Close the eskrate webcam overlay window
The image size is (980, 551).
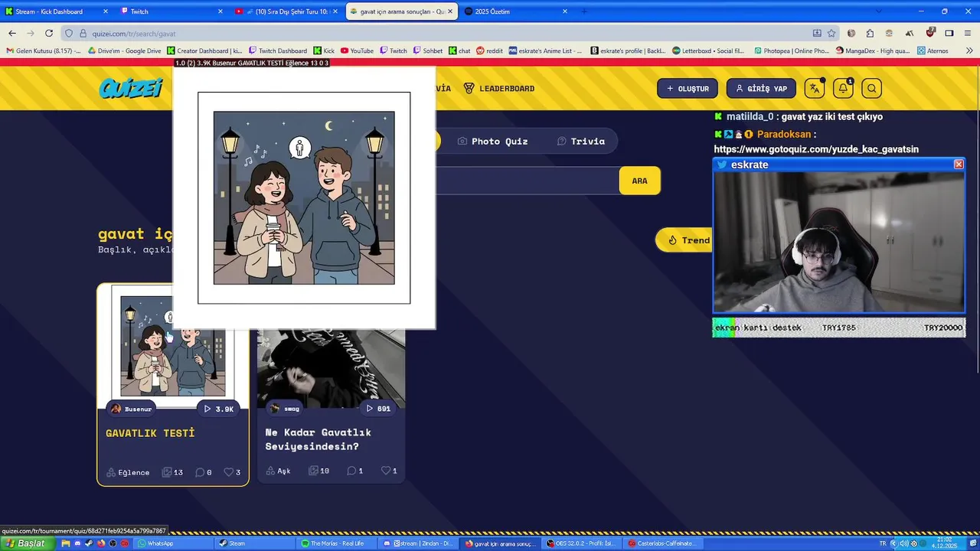(x=959, y=165)
